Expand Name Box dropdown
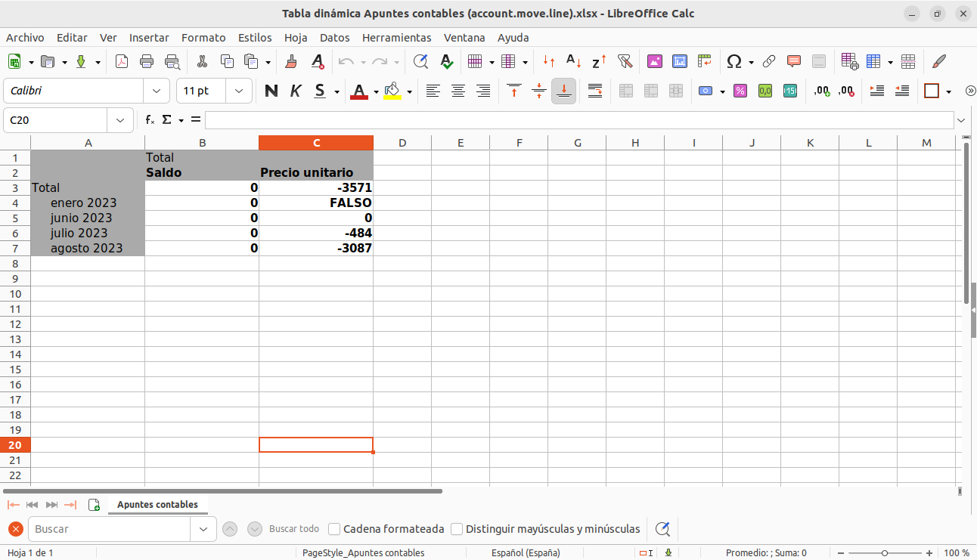Image resolution: width=977 pixels, height=560 pixels. [x=120, y=120]
